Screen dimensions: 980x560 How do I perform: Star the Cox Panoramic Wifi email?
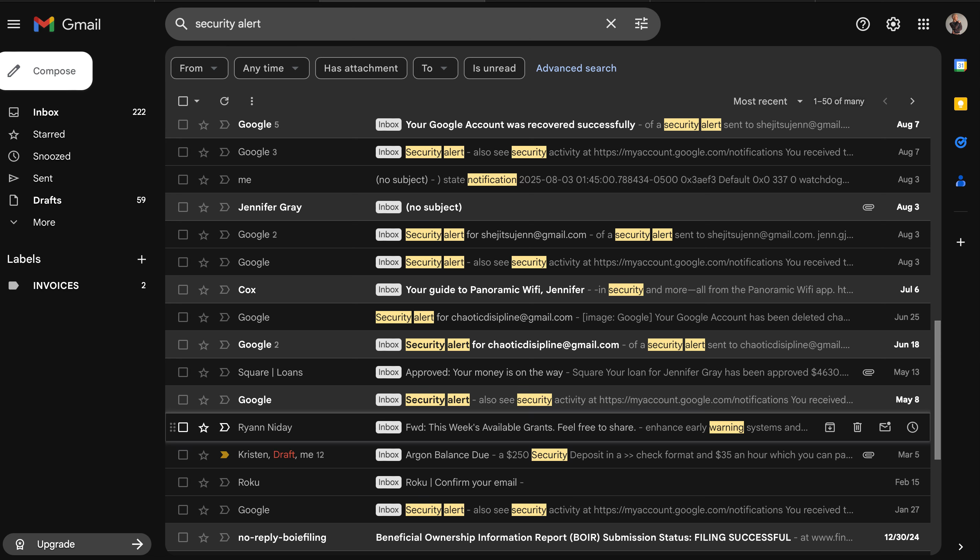[204, 290]
